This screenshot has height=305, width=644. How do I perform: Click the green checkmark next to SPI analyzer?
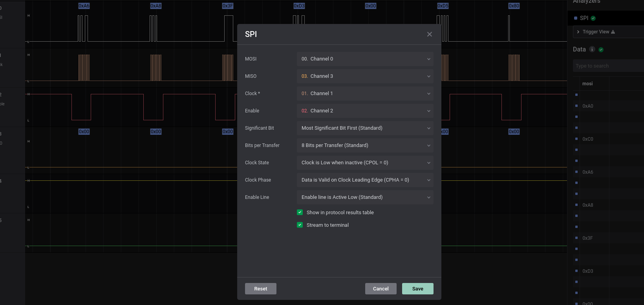pos(593,18)
